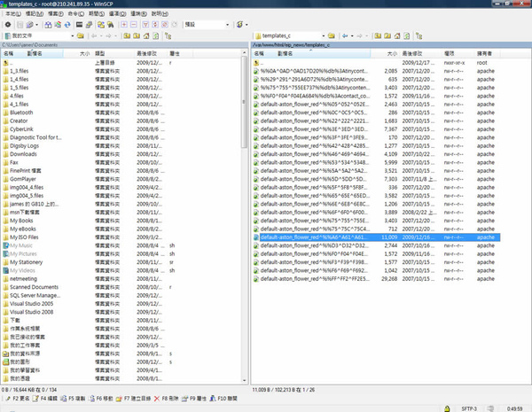Click the F7 建立目錄 create directory button
The image size is (532, 412).
(x=133, y=399)
